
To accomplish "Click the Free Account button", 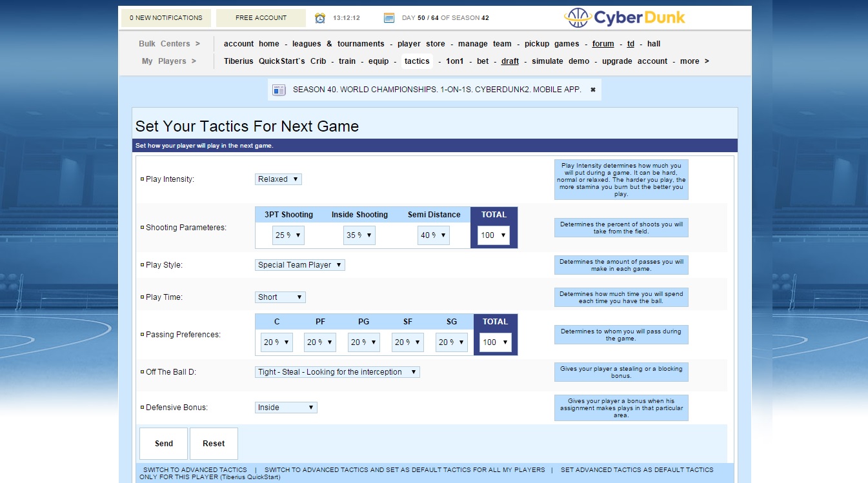I will pyautogui.click(x=261, y=18).
